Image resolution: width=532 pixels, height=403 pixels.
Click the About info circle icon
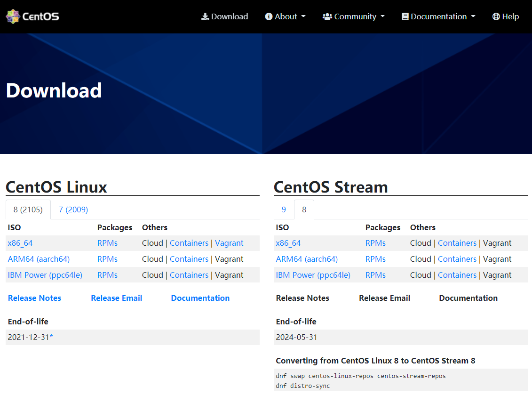tap(269, 16)
